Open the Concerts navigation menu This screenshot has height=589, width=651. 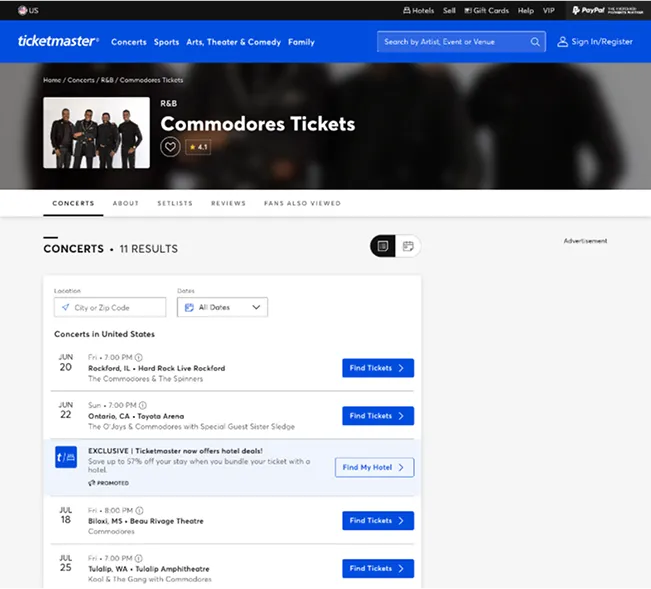pos(129,42)
